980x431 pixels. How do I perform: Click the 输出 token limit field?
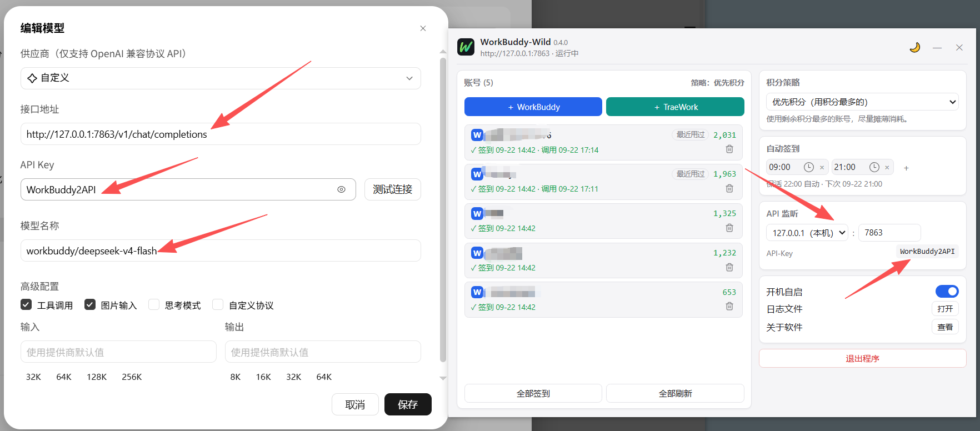click(323, 352)
